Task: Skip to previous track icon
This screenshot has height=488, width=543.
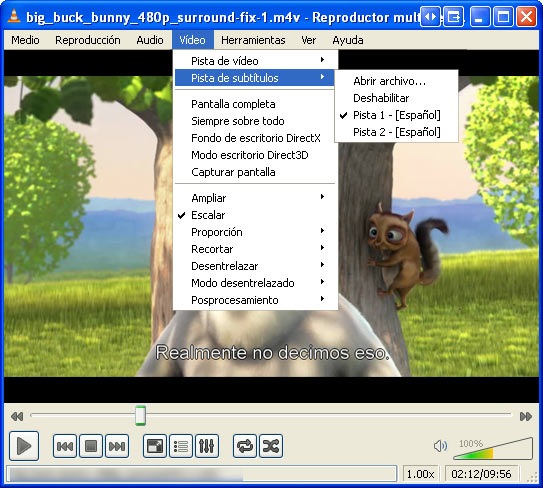Action: click(65, 446)
